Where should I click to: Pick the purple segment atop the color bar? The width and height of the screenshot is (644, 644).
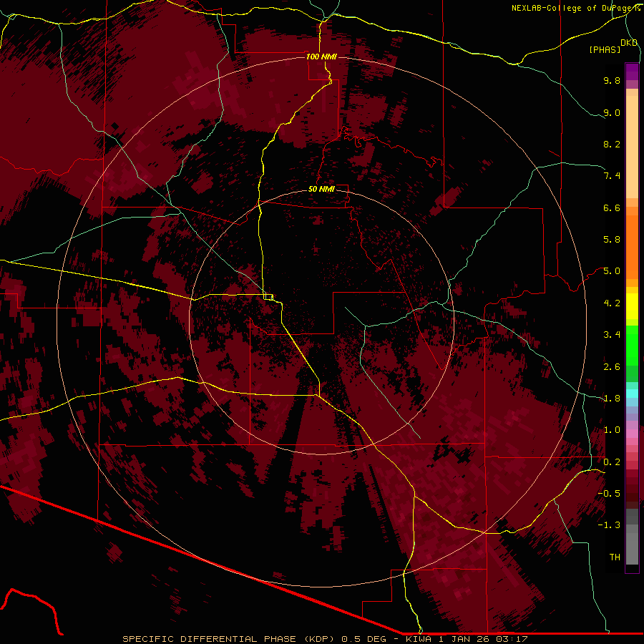tap(632, 72)
